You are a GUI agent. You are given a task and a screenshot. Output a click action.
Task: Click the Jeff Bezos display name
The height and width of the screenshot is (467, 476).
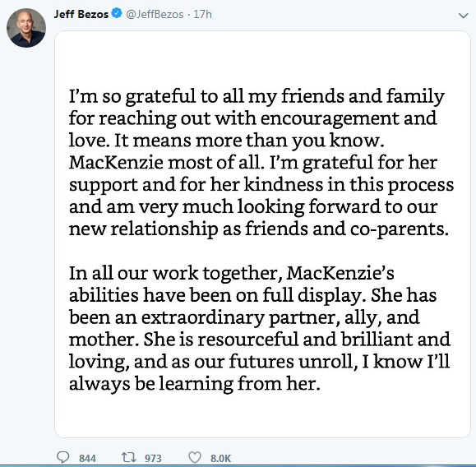pos(81,14)
